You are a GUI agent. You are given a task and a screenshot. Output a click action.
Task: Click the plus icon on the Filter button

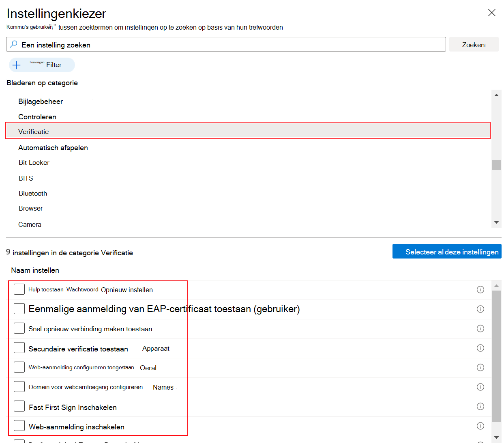(17, 65)
